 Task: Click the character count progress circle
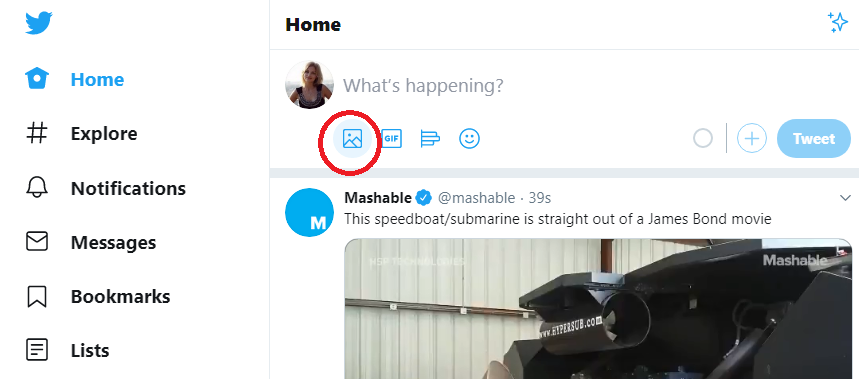703,138
